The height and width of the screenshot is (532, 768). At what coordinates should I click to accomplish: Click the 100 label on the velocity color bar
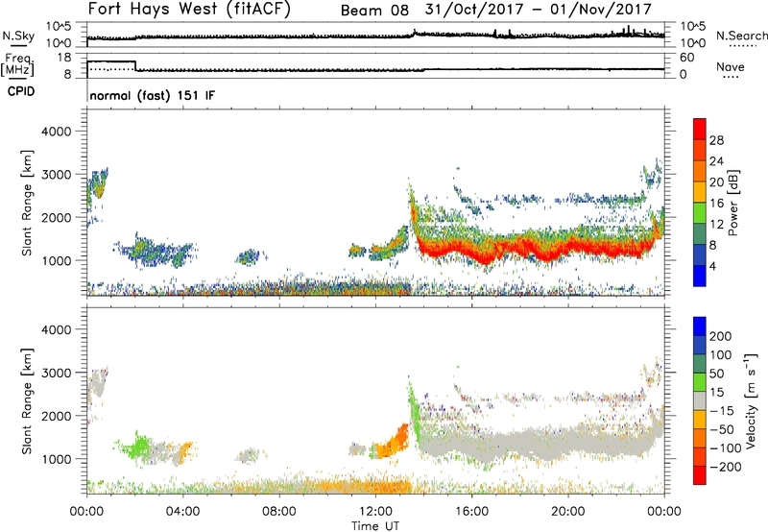click(x=721, y=355)
